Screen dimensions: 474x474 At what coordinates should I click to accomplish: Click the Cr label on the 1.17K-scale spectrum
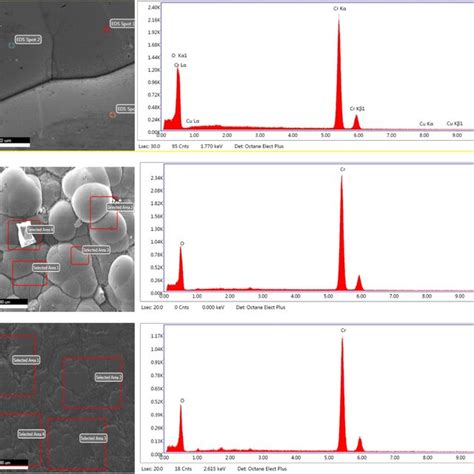coord(343,330)
